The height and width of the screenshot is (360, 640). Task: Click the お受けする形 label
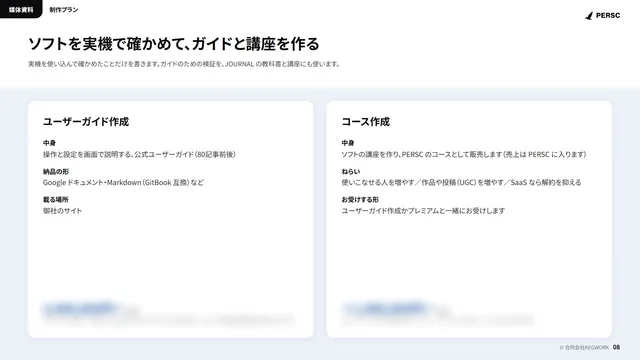pyautogui.click(x=360, y=200)
